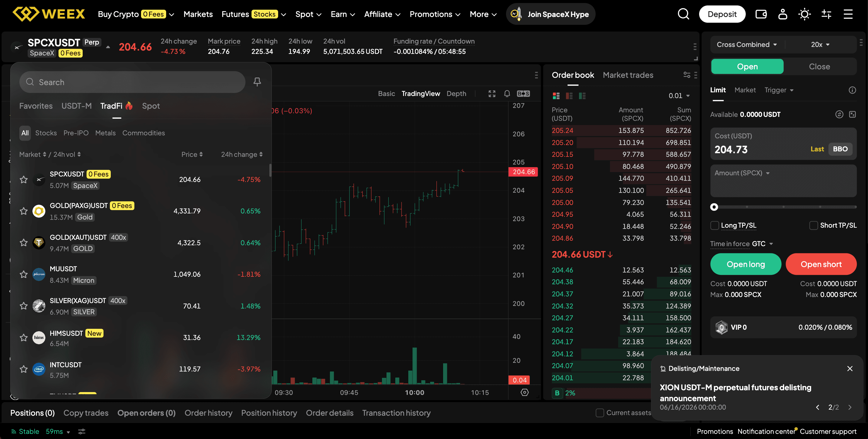Select the Depth chart tab
Viewport: 868px width, 439px height.
pos(456,94)
